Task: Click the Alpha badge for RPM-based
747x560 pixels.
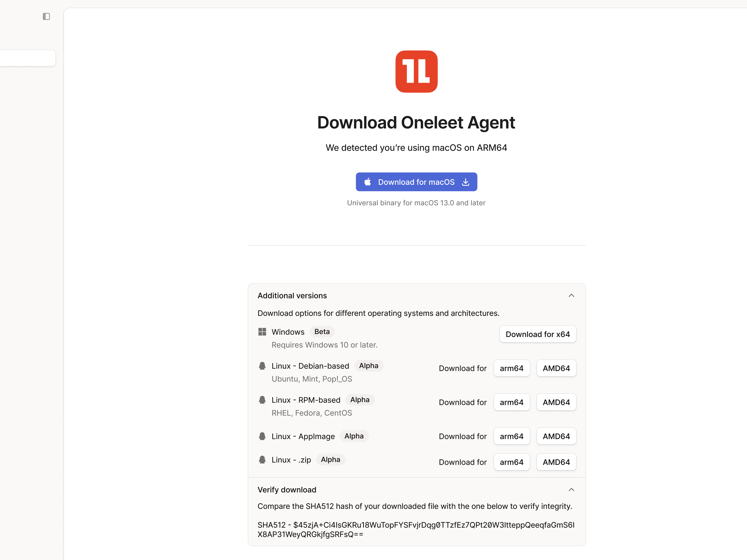Action: pyautogui.click(x=360, y=400)
